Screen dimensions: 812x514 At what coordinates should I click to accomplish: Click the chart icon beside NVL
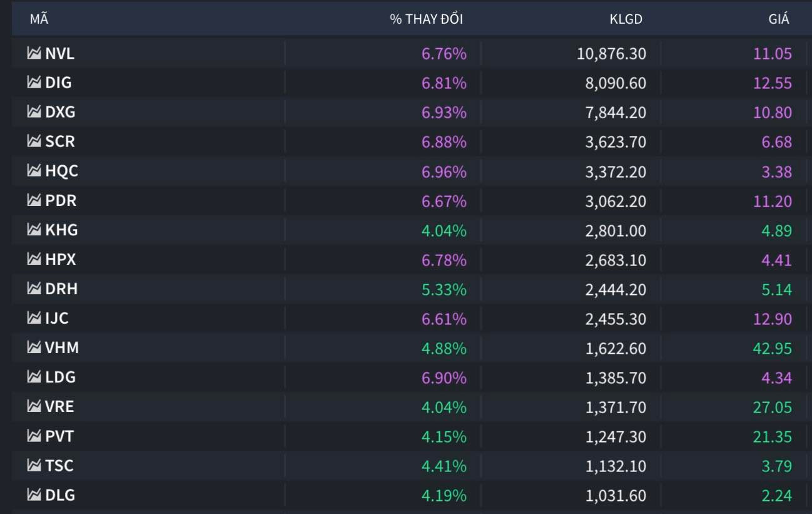[34, 53]
